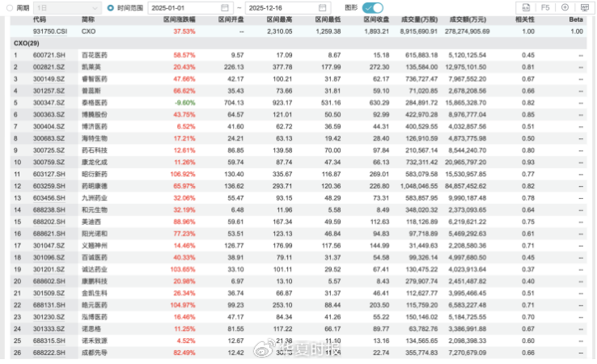Open stock code 600721.SH
This screenshot has height=364, width=597.
pyautogui.click(x=49, y=55)
